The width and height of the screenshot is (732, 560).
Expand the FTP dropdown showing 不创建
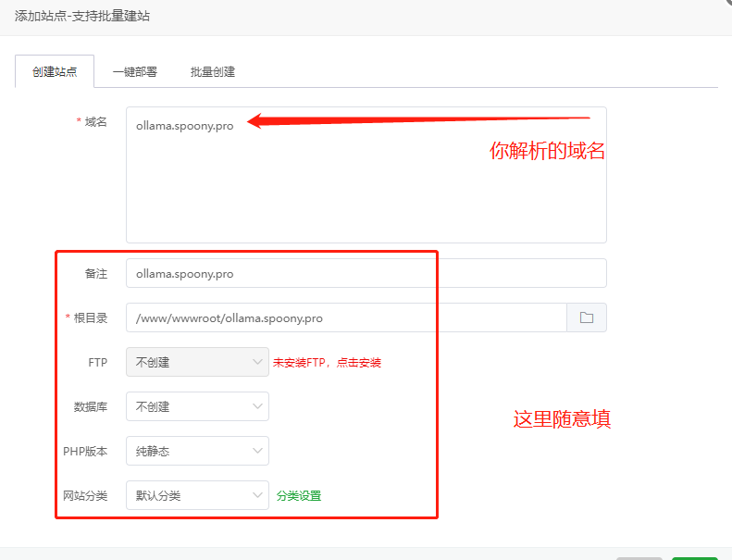click(197, 362)
